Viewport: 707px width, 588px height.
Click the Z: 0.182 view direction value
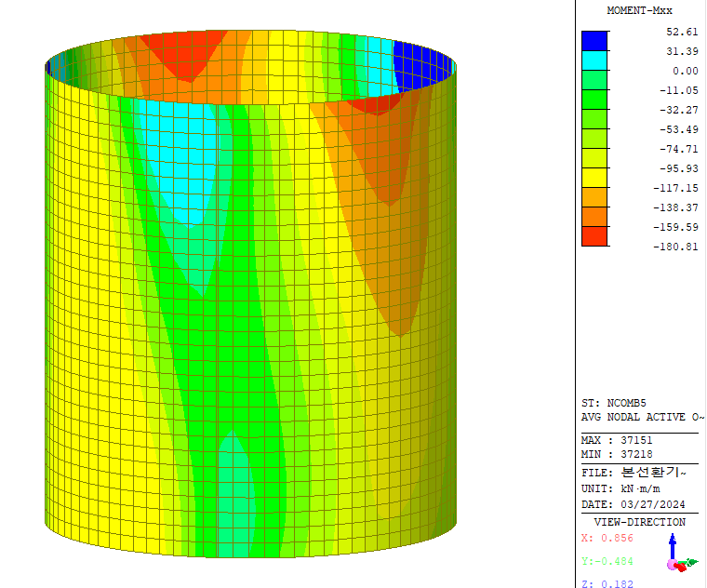pyautogui.click(x=607, y=583)
